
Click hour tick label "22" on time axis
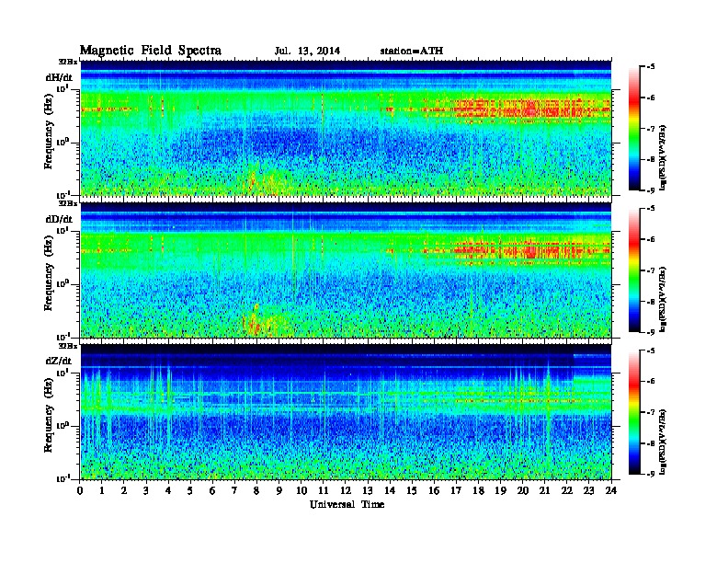[567, 490]
